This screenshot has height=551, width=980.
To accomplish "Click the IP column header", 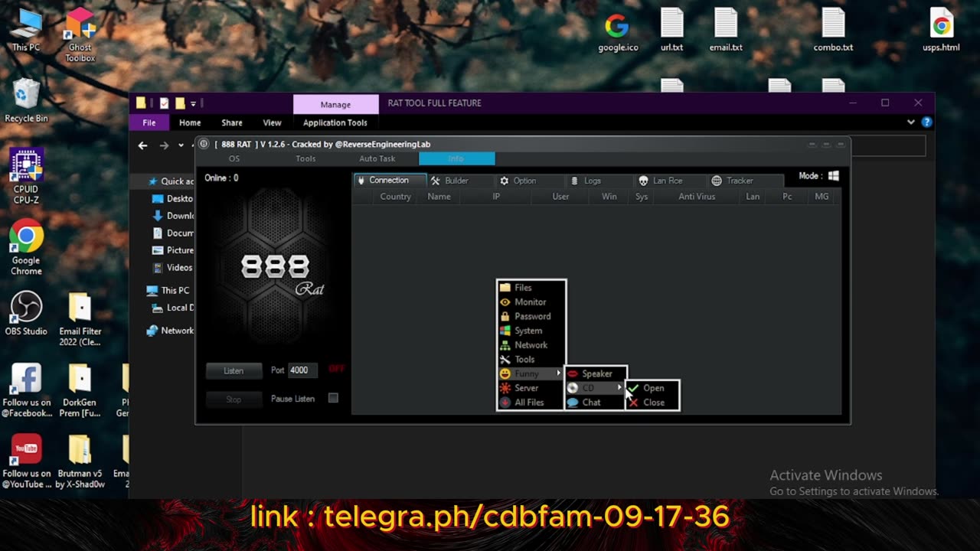I will (x=496, y=197).
